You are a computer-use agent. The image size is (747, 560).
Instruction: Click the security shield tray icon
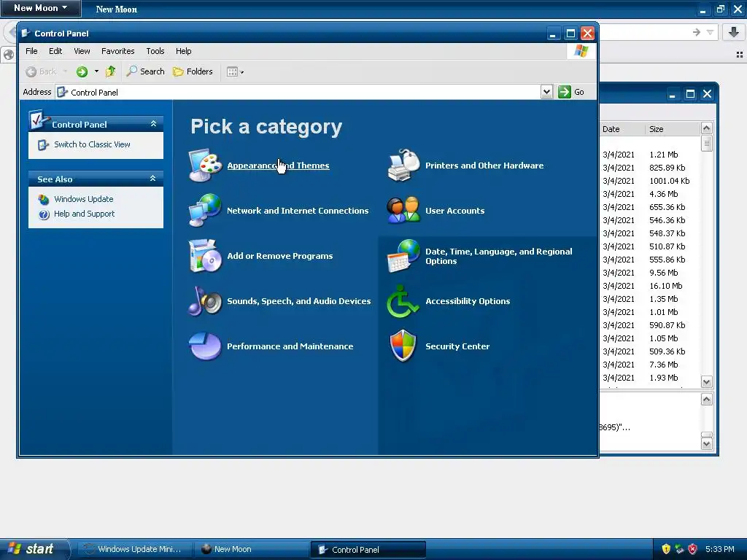[x=666, y=549]
